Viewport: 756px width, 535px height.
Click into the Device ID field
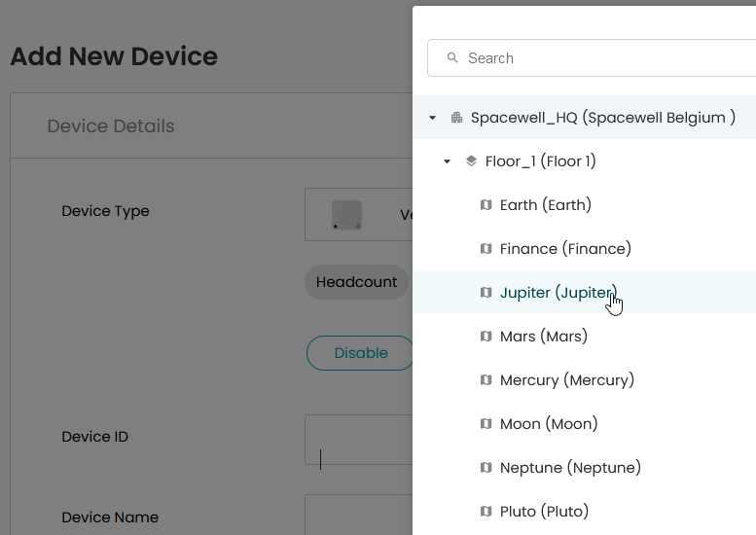coord(359,440)
